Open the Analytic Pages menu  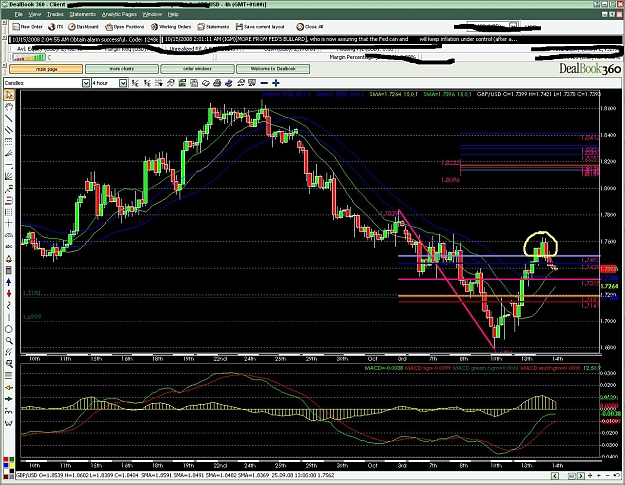[119, 14]
